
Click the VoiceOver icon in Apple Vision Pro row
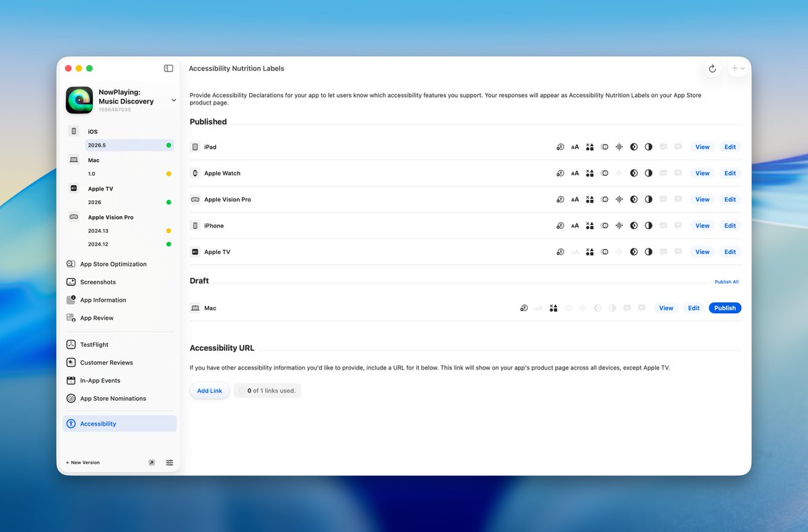point(560,199)
